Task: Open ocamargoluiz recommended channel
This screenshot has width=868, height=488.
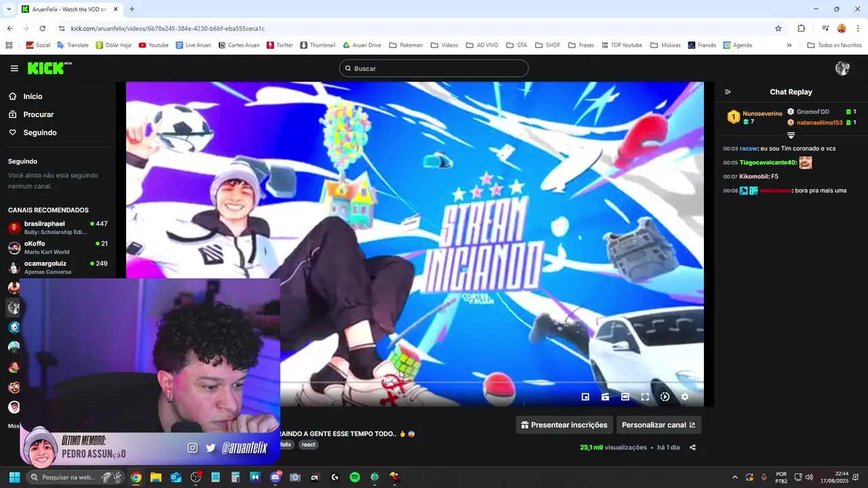Action: pyautogui.click(x=58, y=267)
